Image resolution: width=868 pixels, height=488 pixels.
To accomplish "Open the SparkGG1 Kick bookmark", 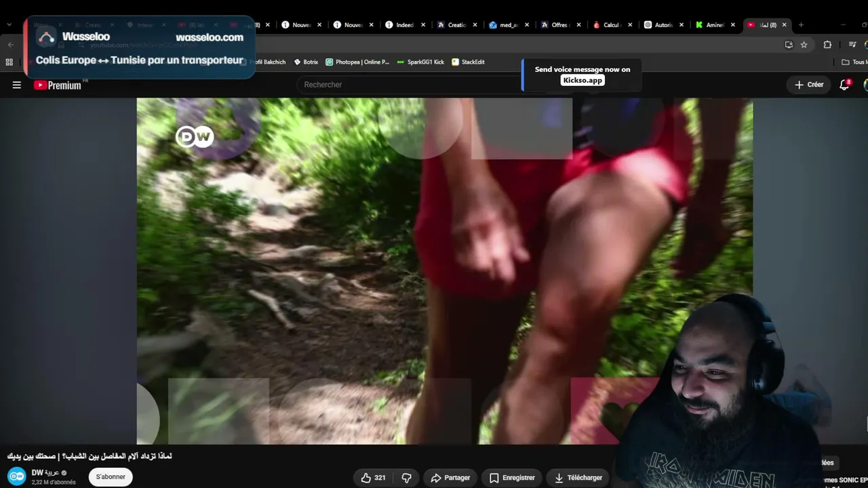I will pos(420,62).
